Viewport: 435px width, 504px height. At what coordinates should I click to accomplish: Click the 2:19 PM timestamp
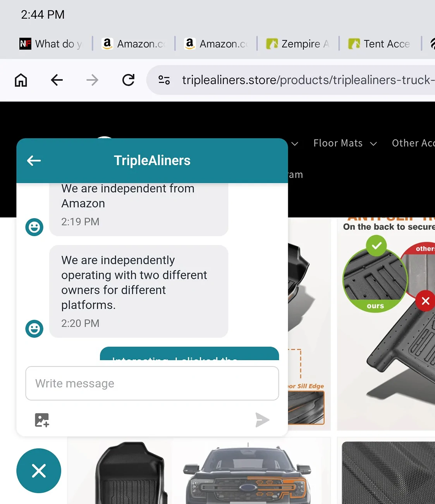(80, 222)
